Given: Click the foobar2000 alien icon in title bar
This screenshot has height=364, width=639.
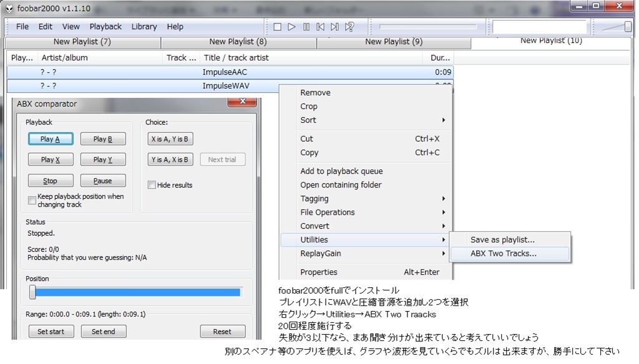Looking at the screenshot, I should click(x=10, y=7).
